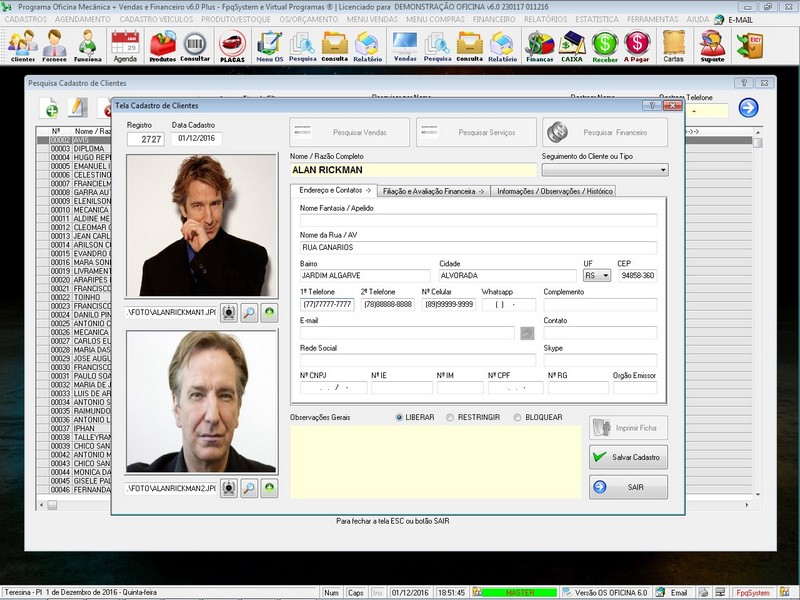The height and width of the screenshot is (600, 800).
Task: Click the Observações Gerais text area
Action: click(436, 462)
